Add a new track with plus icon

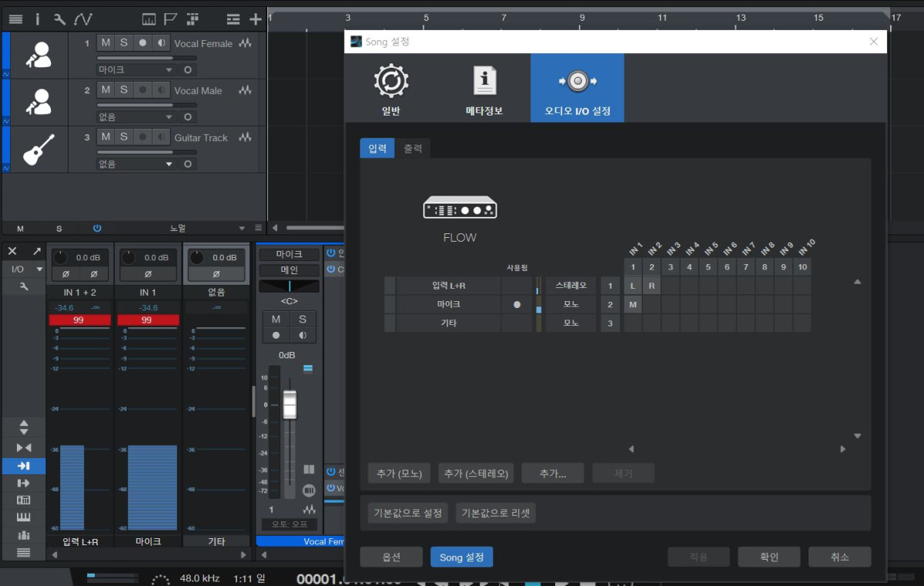(x=256, y=19)
